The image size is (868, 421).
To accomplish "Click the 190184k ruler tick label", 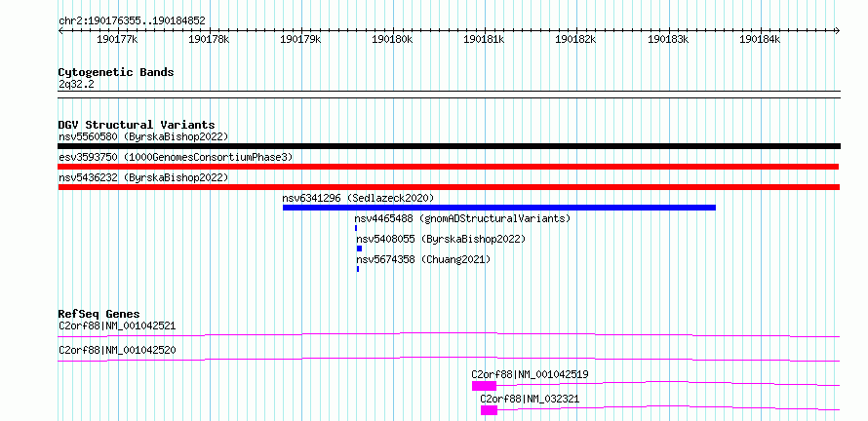I will tap(760, 39).
